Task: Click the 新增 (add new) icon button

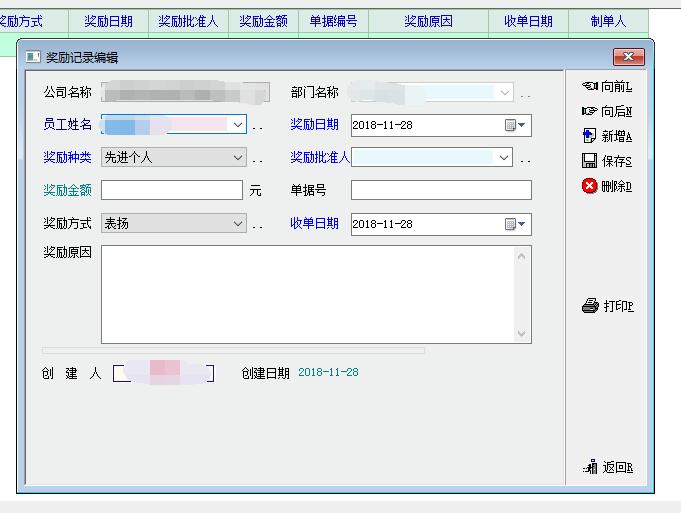Action: point(606,136)
